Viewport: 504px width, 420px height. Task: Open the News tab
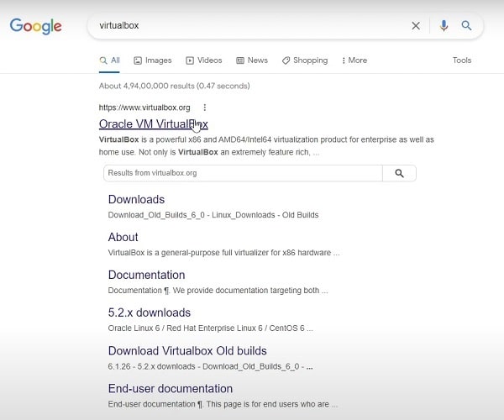pos(252,60)
